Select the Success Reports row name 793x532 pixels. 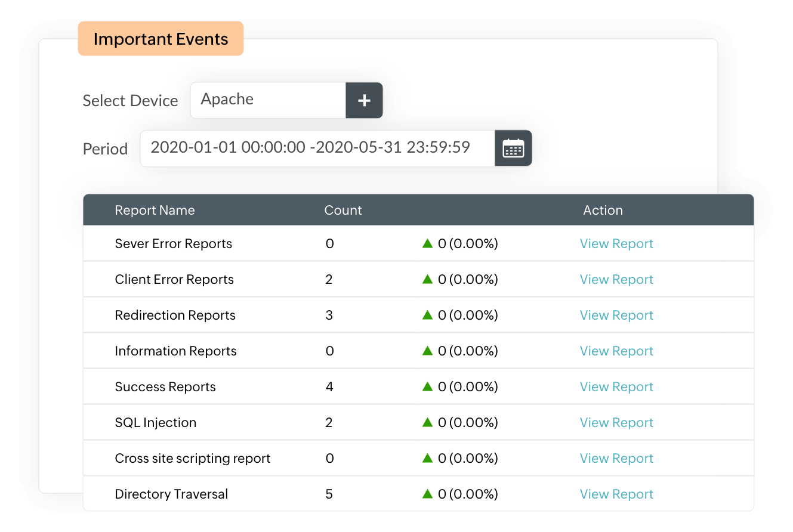(x=165, y=386)
